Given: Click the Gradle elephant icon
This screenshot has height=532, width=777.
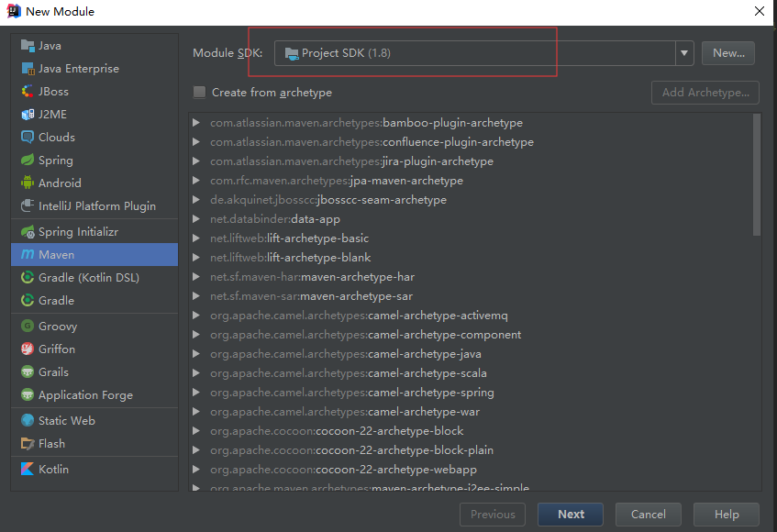Looking at the screenshot, I should [28, 301].
